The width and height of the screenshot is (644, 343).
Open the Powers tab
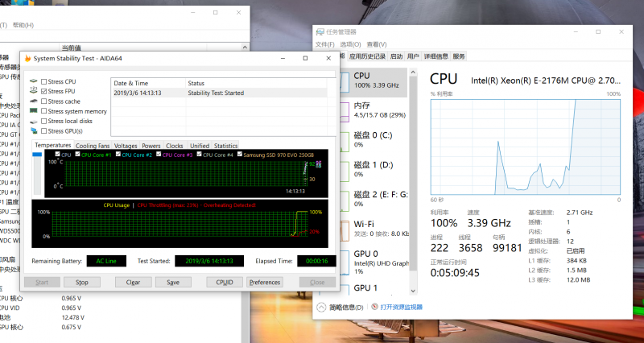151,146
